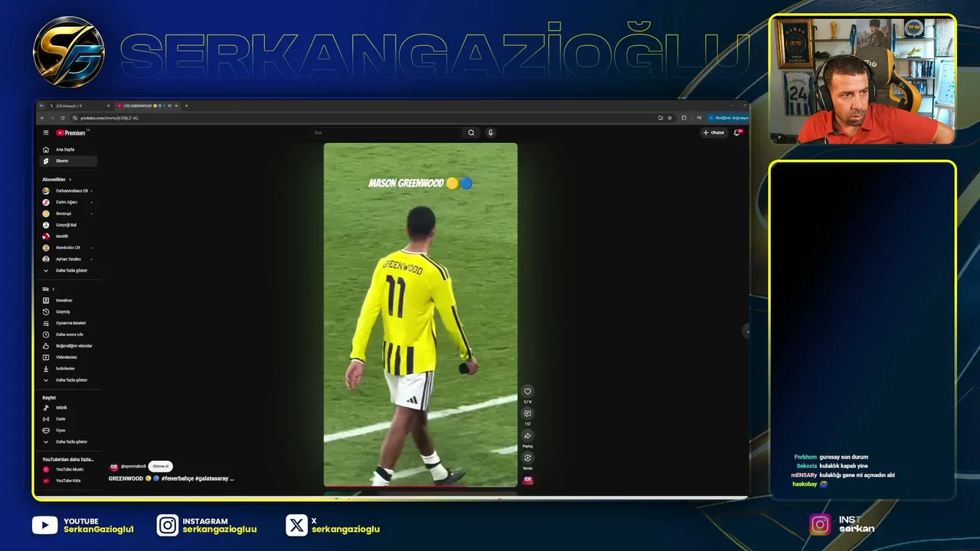Select the GREENWOOD YouTube tab

147,106
